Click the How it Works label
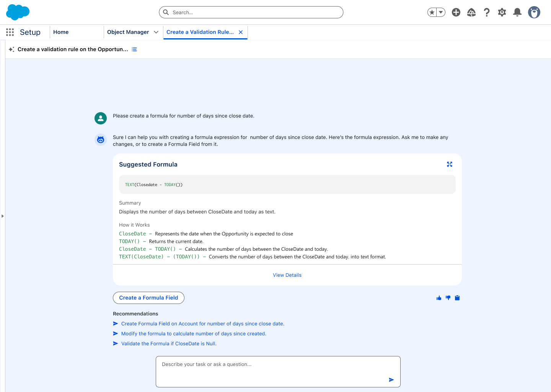 coord(134,225)
